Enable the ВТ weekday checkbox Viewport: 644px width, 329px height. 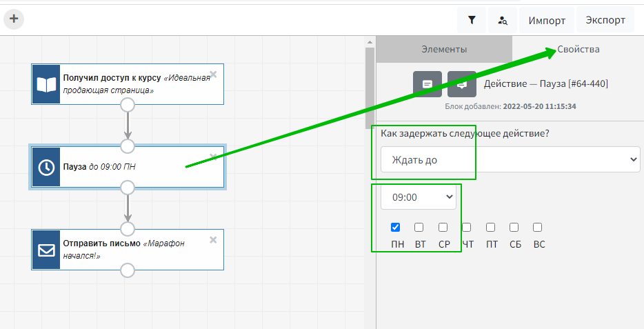pyautogui.click(x=419, y=227)
